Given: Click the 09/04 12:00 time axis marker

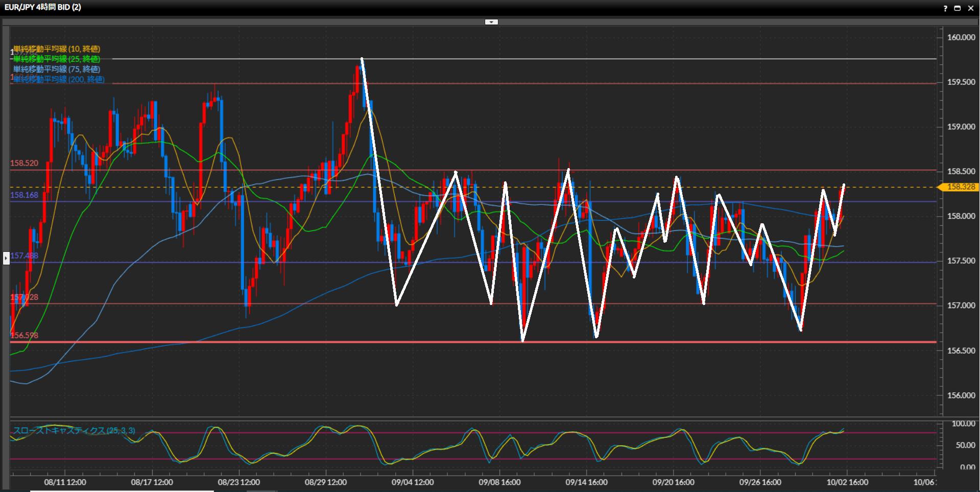Looking at the screenshot, I should [x=413, y=482].
